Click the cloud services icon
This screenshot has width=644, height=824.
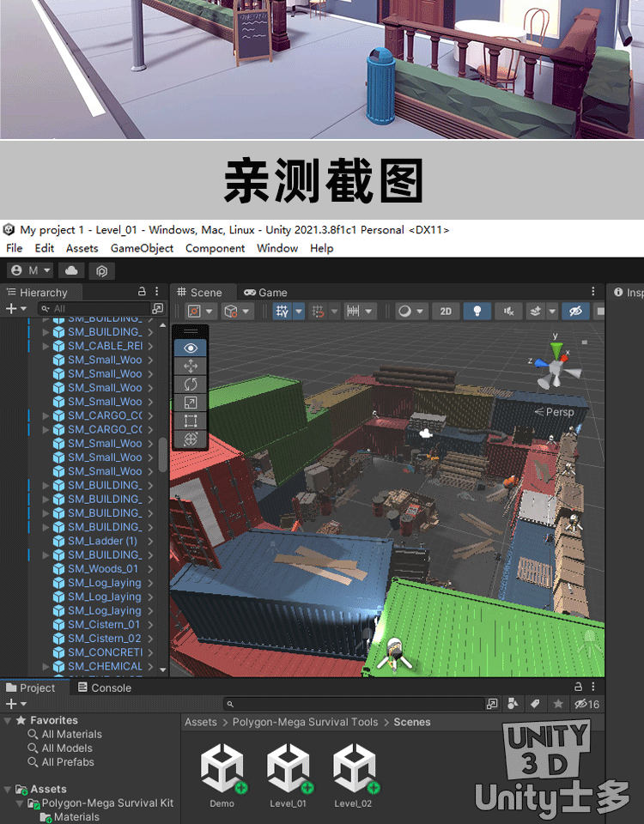pos(71,270)
